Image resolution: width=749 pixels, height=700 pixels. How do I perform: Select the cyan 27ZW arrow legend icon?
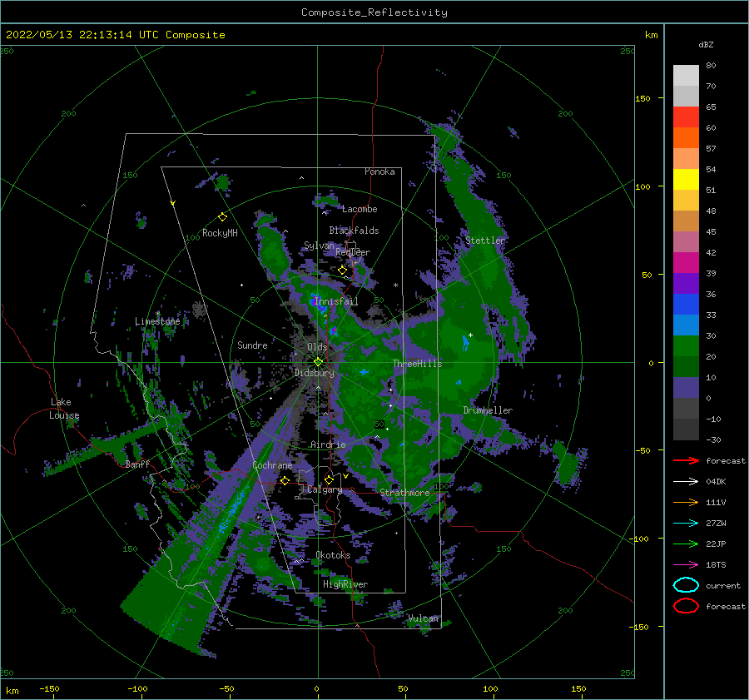(x=686, y=524)
